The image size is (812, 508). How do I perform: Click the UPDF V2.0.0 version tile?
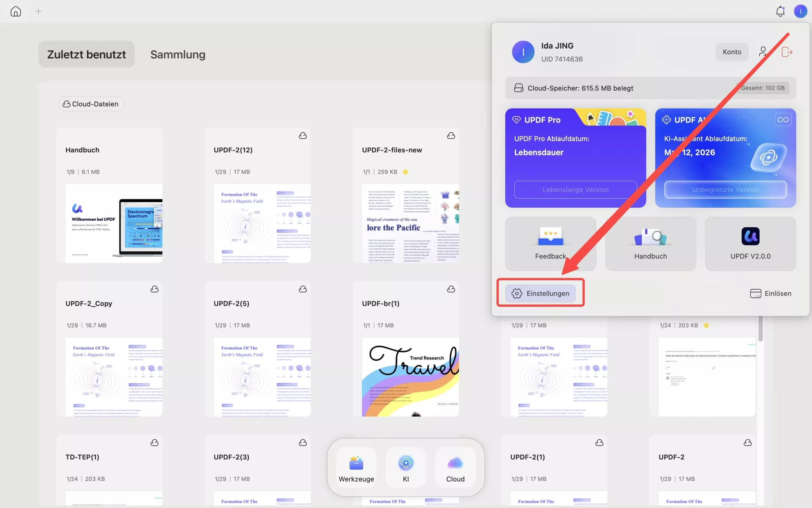(x=750, y=244)
